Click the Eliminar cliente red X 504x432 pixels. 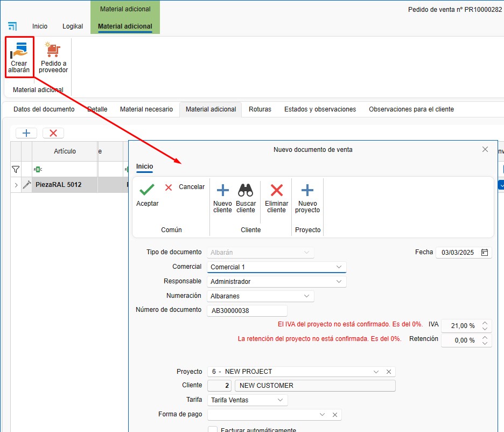(276, 190)
